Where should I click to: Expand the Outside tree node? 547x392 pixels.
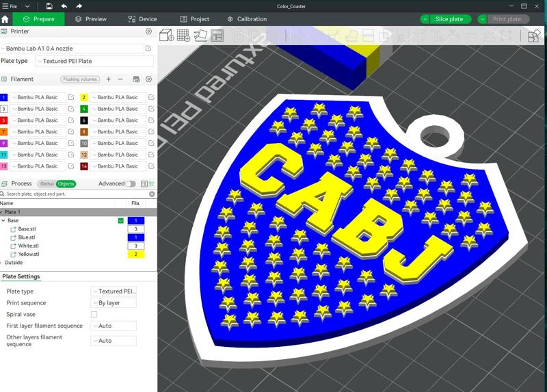tap(1, 263)
